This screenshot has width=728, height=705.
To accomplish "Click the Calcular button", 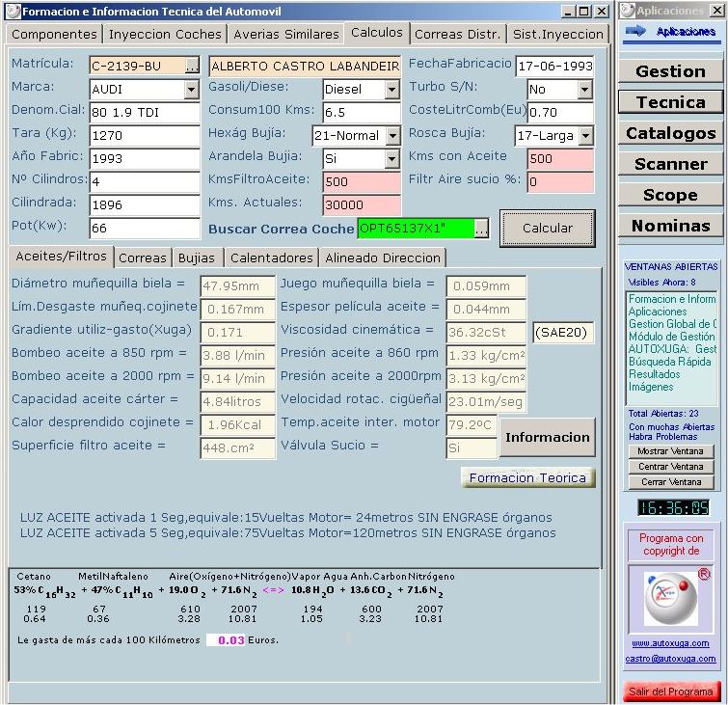I will (x=548, y=228).
